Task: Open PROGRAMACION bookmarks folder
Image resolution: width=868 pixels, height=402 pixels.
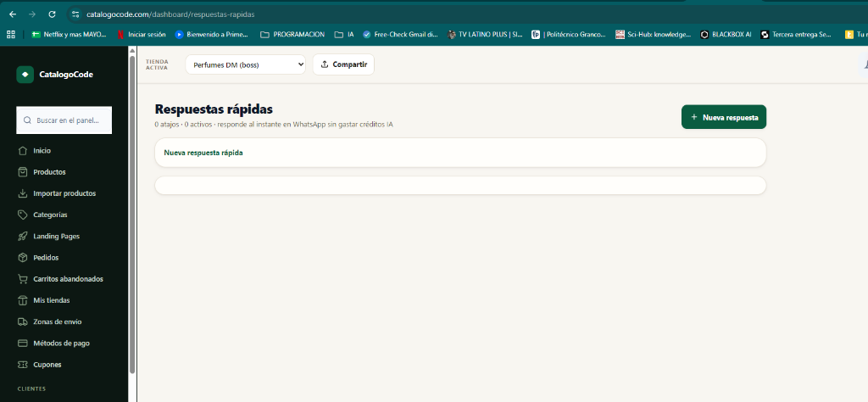Action: point(292,34)
